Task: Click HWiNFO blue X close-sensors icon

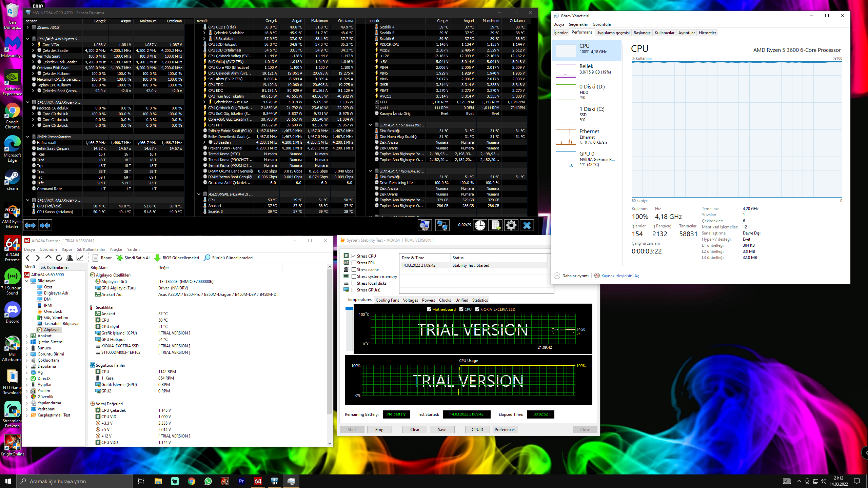Action: tap(527, 225)
